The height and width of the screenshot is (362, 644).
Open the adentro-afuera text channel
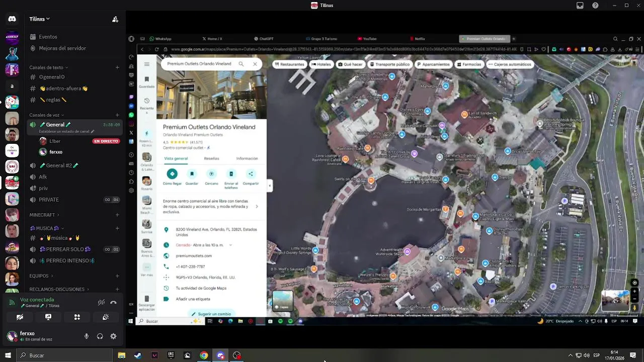tap(74, 88)
